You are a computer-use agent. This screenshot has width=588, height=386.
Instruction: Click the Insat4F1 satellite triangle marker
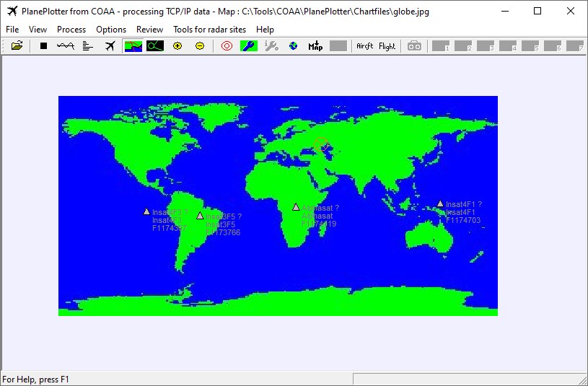click(x=440, y=203)
